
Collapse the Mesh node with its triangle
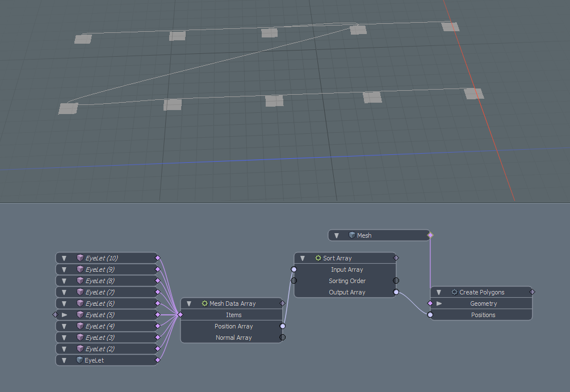337,235
